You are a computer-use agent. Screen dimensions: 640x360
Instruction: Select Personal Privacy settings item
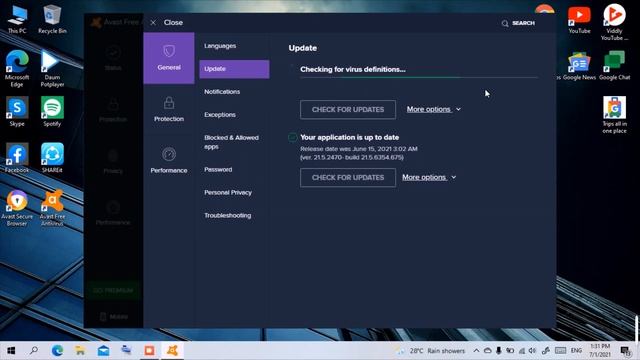tap(234, 192)
